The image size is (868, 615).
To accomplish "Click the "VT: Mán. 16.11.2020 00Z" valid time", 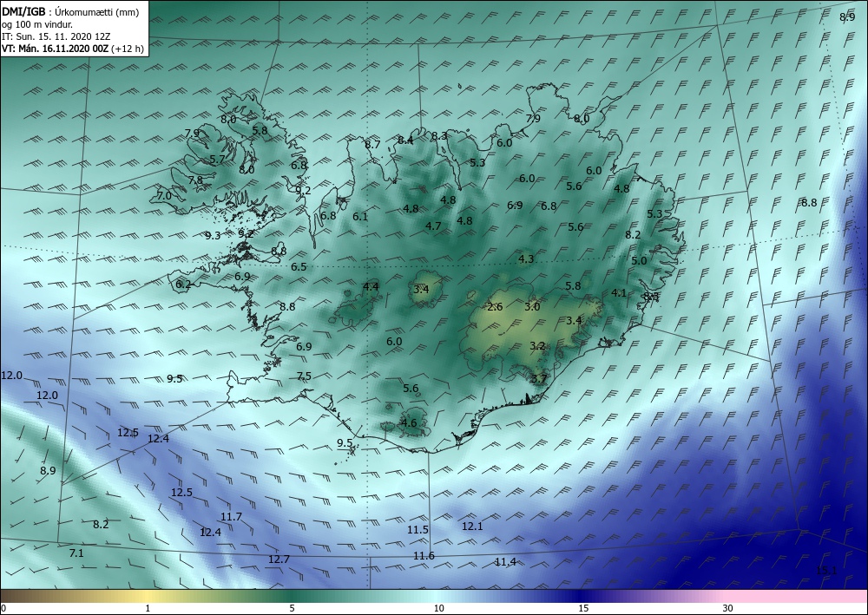I will [x=56, y=49].
